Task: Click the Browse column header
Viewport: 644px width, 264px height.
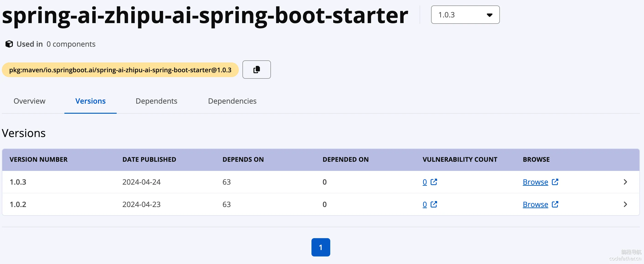Action: pyautogui.click(x=536, y=159)
